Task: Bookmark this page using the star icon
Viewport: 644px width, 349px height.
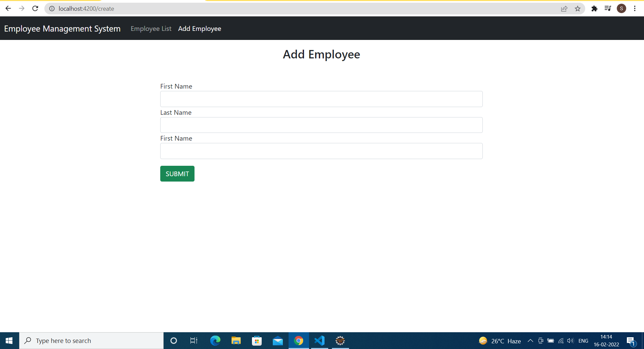Action: tap(578, 9)
